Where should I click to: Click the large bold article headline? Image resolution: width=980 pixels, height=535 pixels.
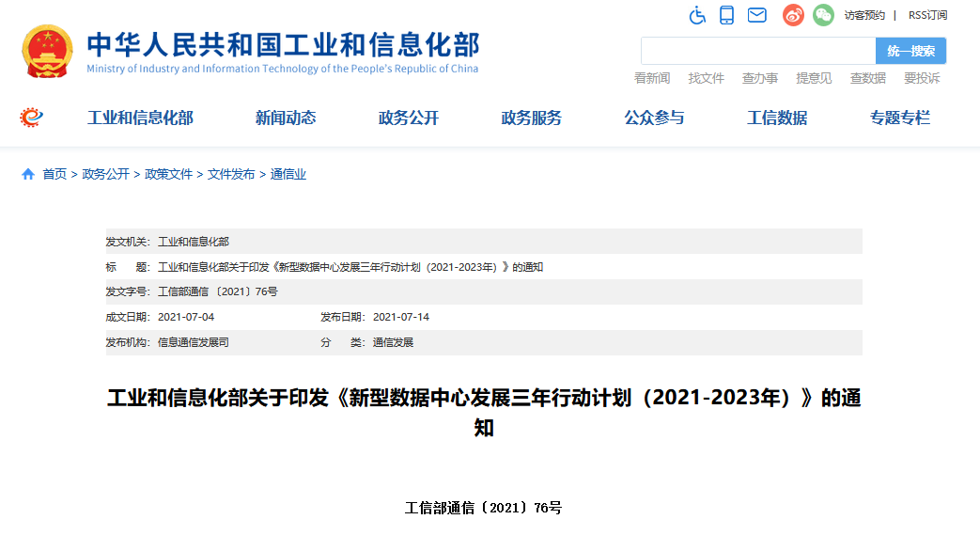(484, 413)
